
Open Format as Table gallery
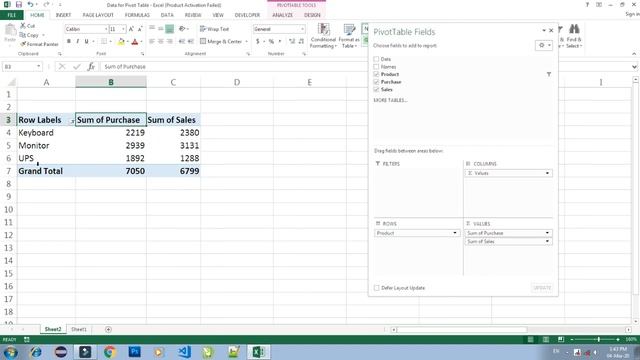pyautogui.click(x=349, y=36)
